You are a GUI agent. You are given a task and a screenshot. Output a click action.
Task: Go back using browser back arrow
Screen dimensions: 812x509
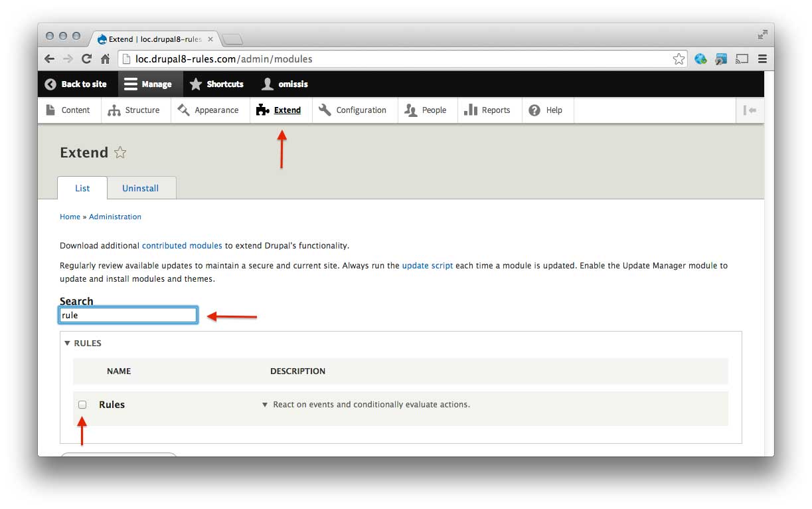[x=50, y=59]
